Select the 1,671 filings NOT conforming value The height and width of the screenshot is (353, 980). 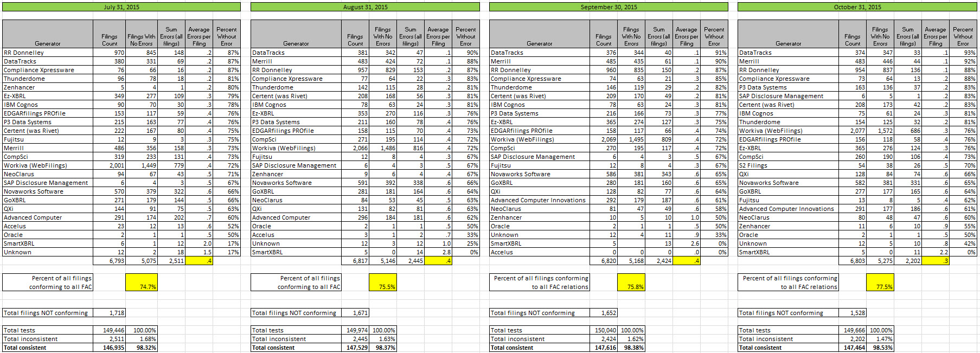coord(355,313)
